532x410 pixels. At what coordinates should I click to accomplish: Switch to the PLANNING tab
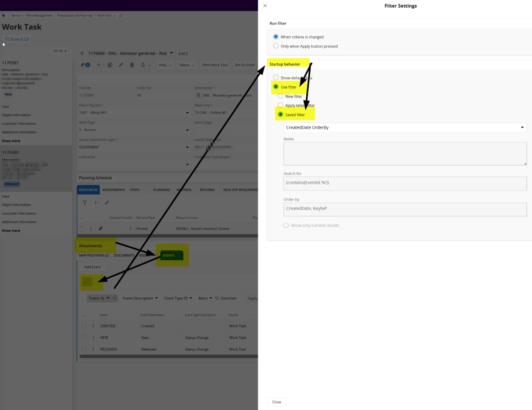pos(161,190)
